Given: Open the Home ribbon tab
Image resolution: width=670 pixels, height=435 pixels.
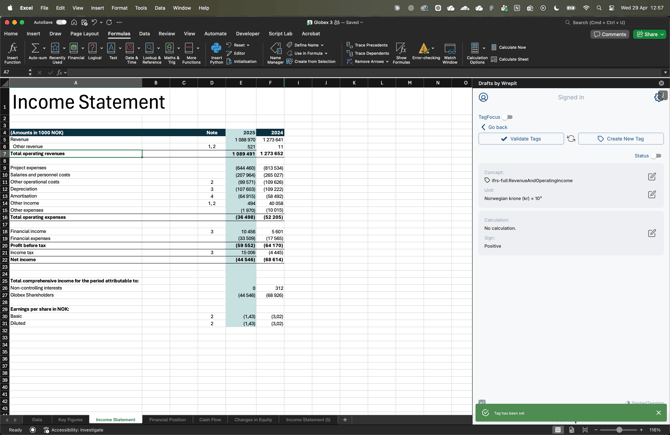Looking at the screenshot, I should pyautogui.click(x=11, y=34).
